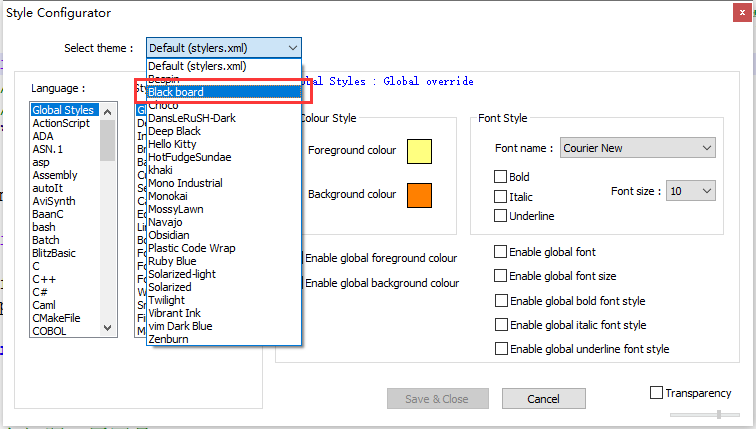Choose the Solarized theme

(x=224, y=287)
